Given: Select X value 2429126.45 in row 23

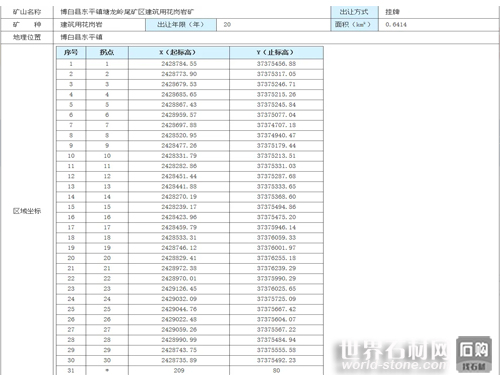Looking at the screenshot, I should [x=179, y=289].
